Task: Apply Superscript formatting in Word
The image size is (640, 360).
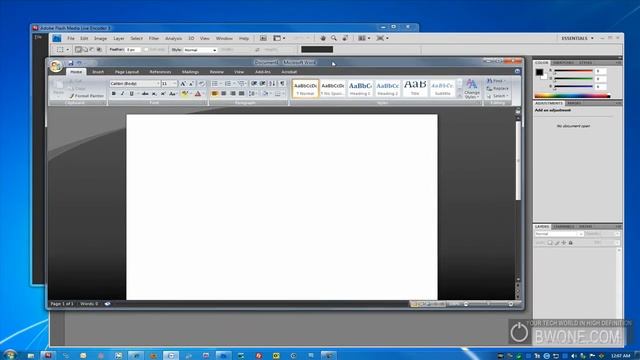Action: point(163,94)
